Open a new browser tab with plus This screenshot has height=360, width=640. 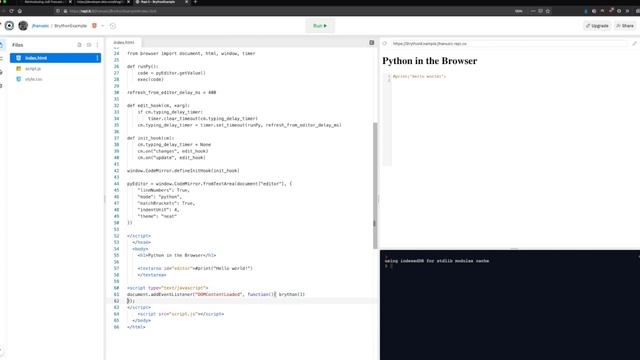(x=195, y=2)
